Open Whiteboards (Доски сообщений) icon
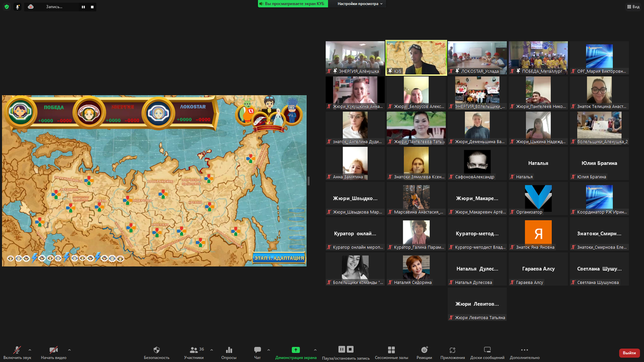The image size is (644, 362). tap(487, 350)
